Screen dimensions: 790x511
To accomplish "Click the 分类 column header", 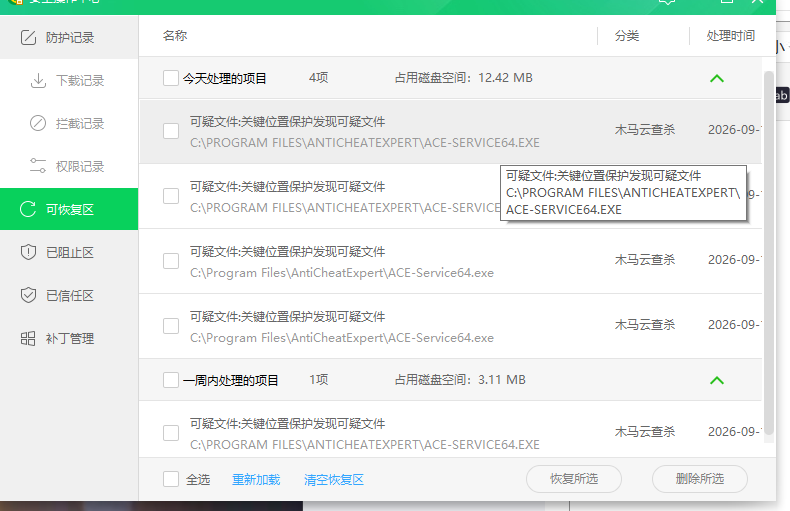I will pos(627,36).
